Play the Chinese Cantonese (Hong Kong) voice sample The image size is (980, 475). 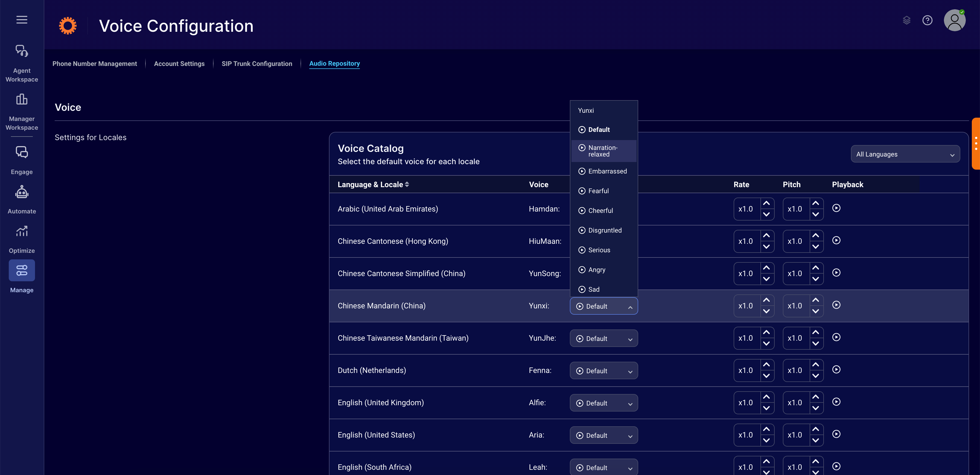(x=836, y=241)
